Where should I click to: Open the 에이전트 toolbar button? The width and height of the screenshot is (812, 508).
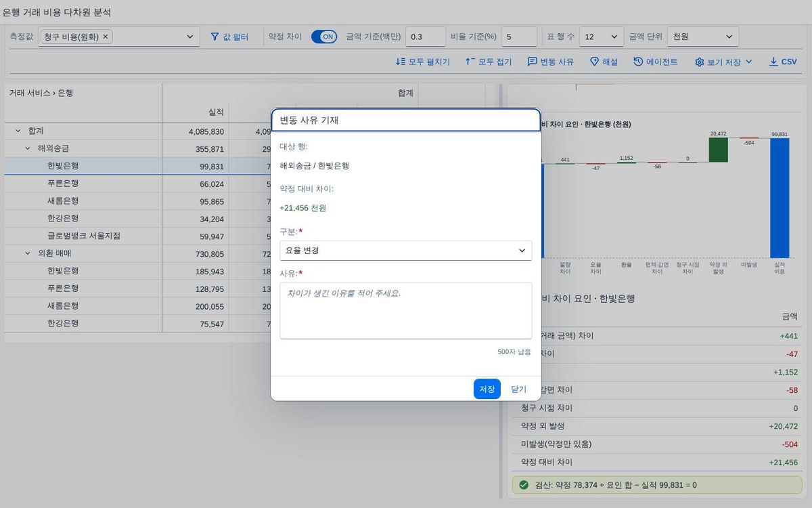point(656,62)
